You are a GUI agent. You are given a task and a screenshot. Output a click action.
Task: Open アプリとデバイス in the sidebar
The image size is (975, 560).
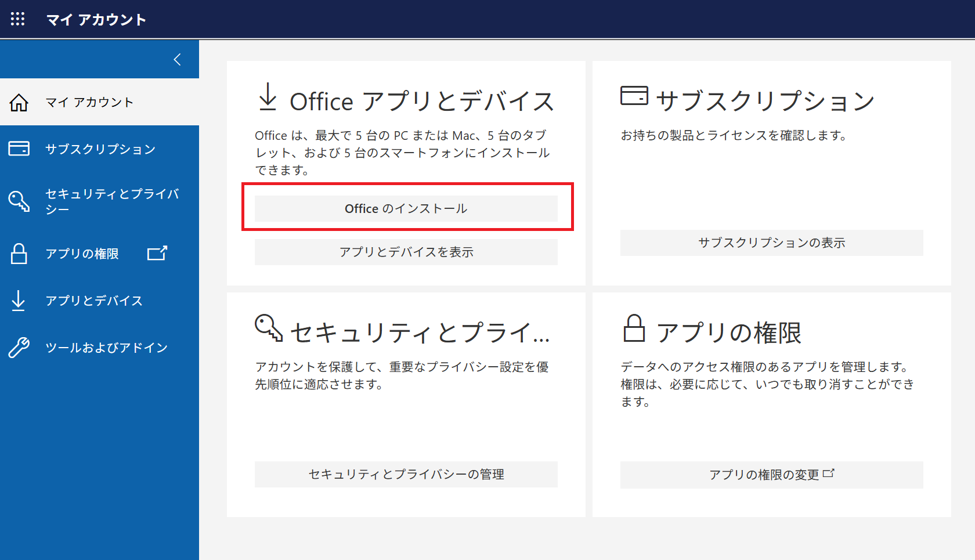(x=99, y=301)
